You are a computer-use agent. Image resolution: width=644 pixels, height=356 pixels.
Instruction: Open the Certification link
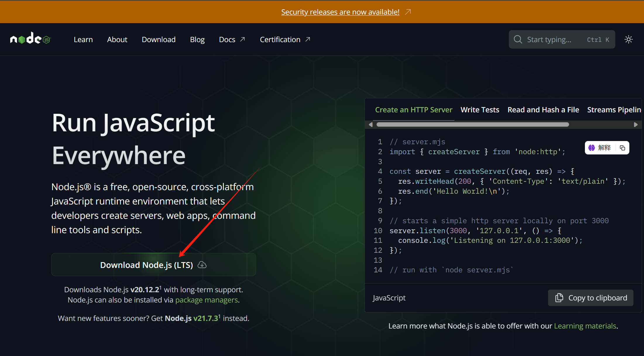(280, 39)
